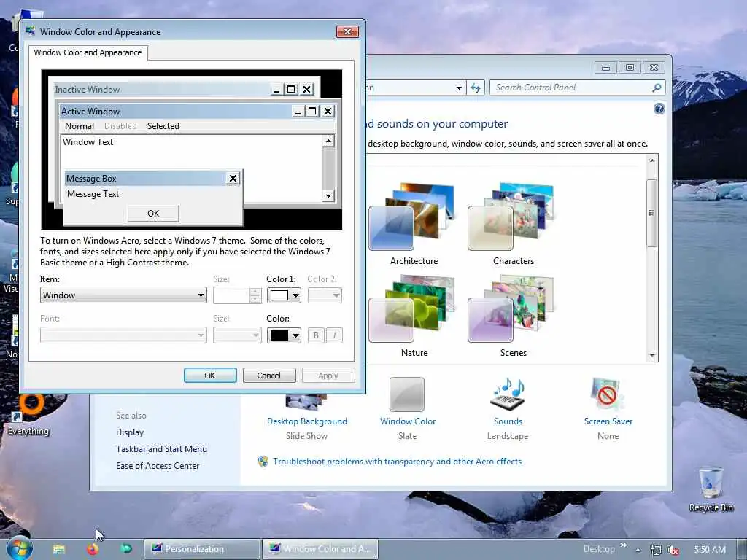Toggle the Bold font button
The image size is (747, 560).
click(315, 335)
